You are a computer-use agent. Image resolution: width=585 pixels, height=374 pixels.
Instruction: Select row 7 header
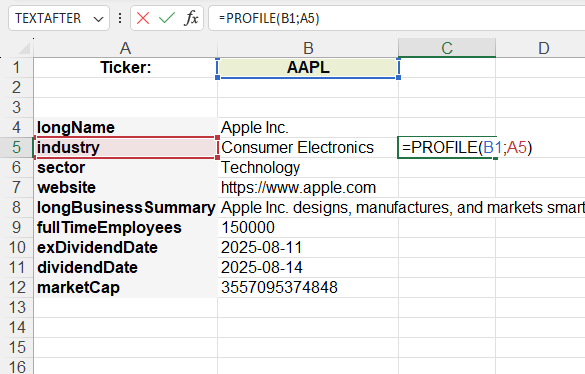[x=16, y=187]
